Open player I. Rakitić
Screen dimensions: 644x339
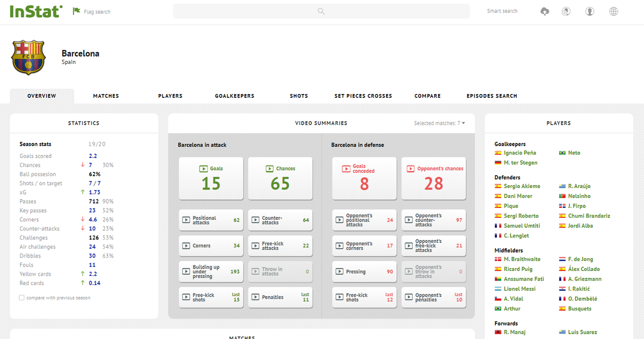click(580, 289)
